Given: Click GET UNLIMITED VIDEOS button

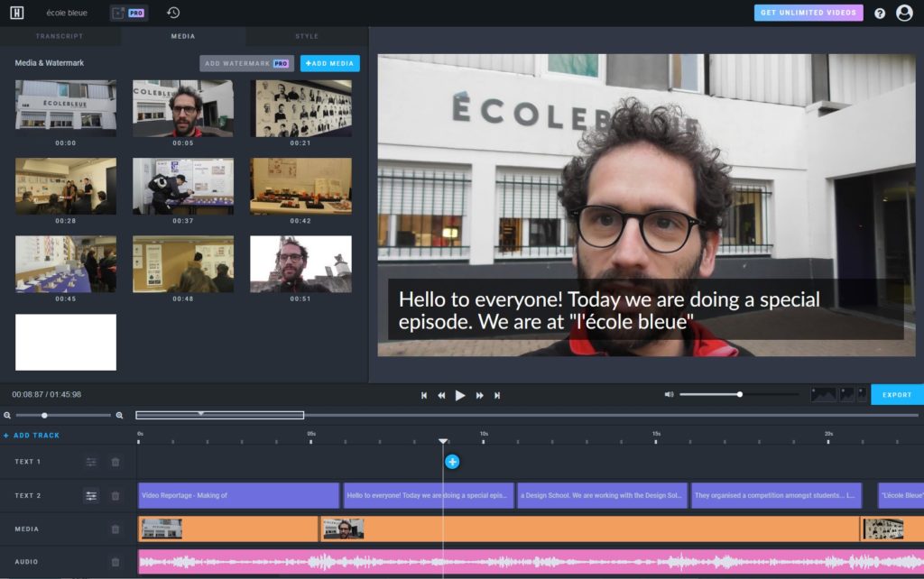Looking at the screenshot, I should click(808, 13).
